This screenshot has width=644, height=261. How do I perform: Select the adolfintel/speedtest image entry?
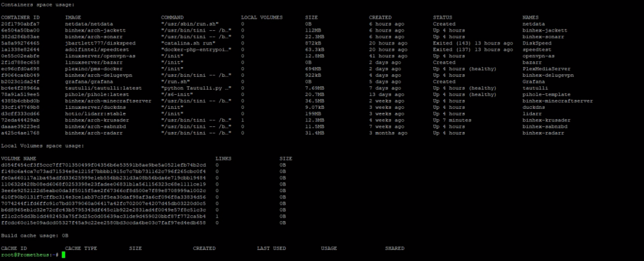(99, 50)
